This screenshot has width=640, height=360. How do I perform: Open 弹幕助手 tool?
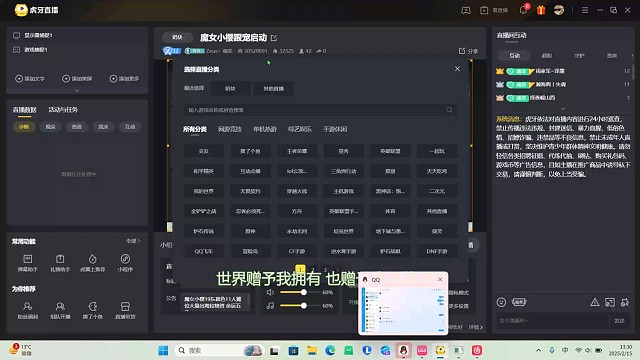(x=27, y=263)
